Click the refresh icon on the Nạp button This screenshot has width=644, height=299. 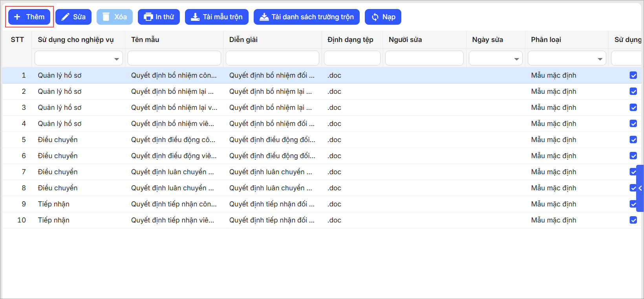tap(375, 17)
